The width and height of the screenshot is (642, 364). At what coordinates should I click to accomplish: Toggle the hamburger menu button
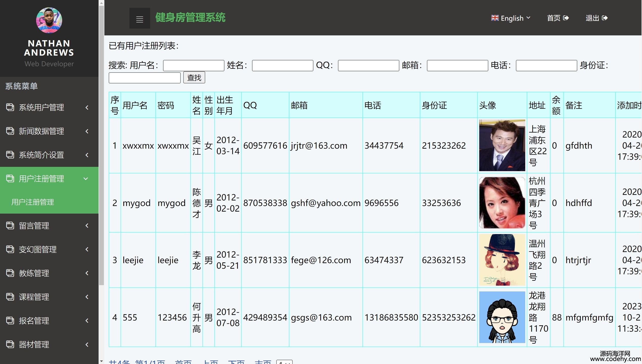tap(140, 18)
